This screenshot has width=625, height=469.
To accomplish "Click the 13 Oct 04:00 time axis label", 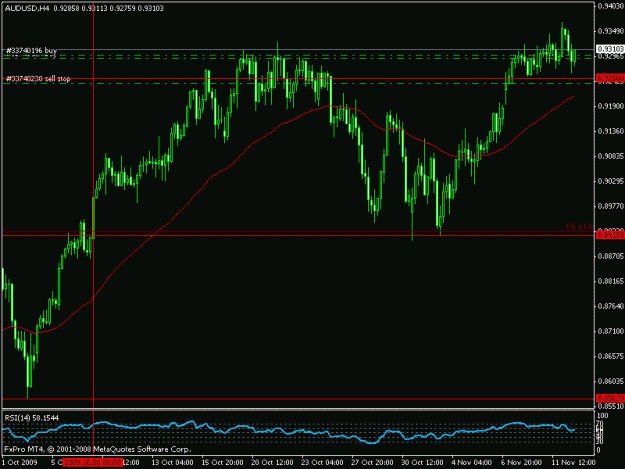I will 172,462.
